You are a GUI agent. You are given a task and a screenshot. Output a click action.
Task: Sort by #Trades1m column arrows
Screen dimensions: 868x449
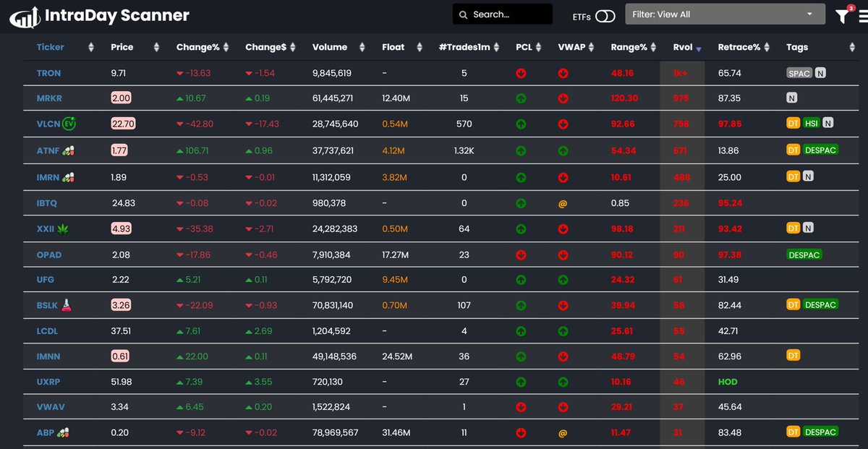[x=498, y=47]
